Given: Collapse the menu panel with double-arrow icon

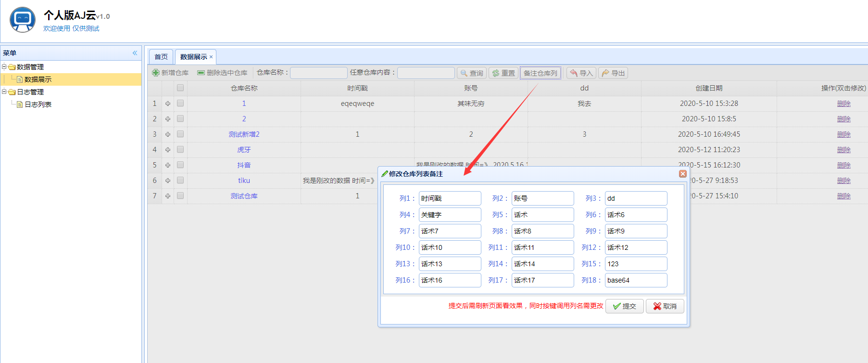Looking at the screenshot, I should point(135,53).
